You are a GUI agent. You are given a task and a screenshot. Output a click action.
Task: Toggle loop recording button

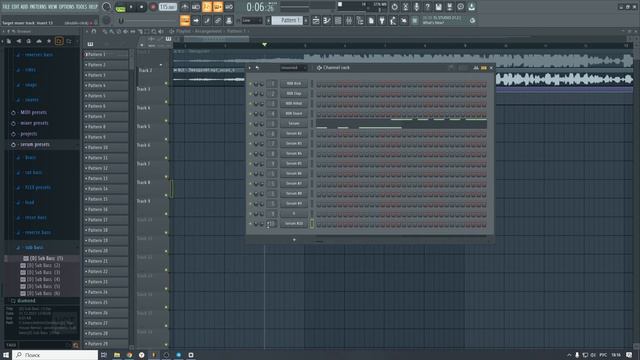pyautogui.click(x=229, y=7)
